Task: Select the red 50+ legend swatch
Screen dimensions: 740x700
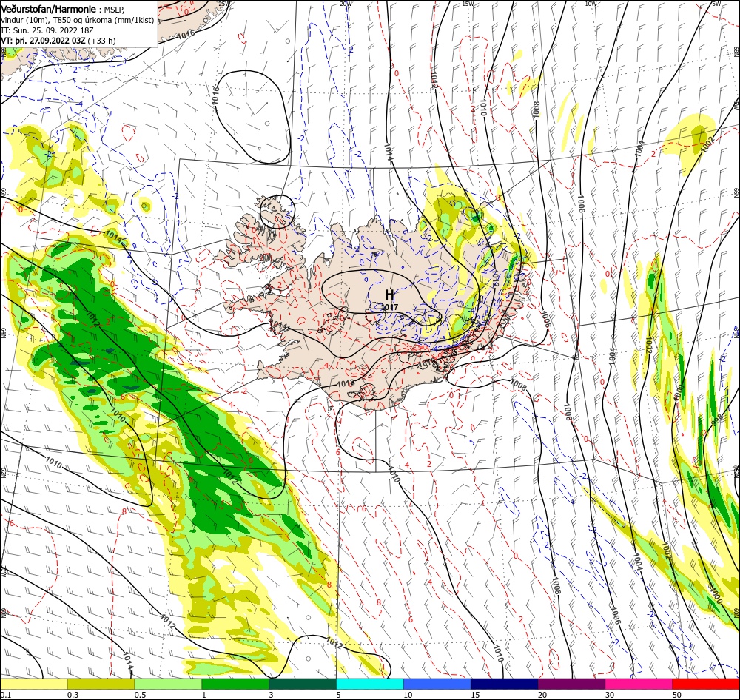Action: [706, 684]
